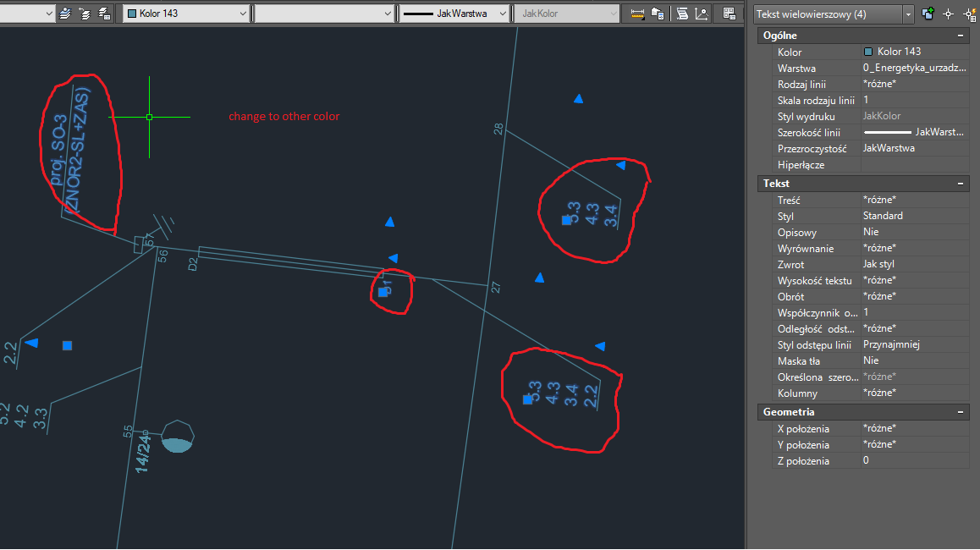Toggle the PICKADD value icon
This screenshot has width=980, height=550.
[928, 13]
